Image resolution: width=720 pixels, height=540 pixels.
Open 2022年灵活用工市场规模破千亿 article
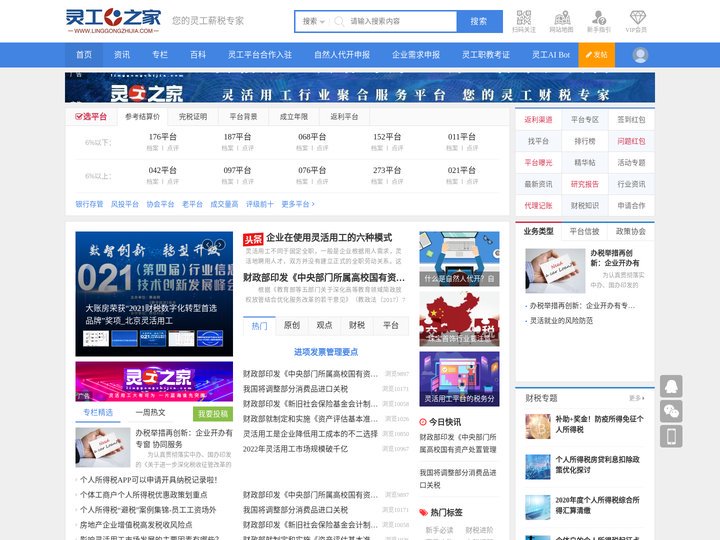pos(295,449)
